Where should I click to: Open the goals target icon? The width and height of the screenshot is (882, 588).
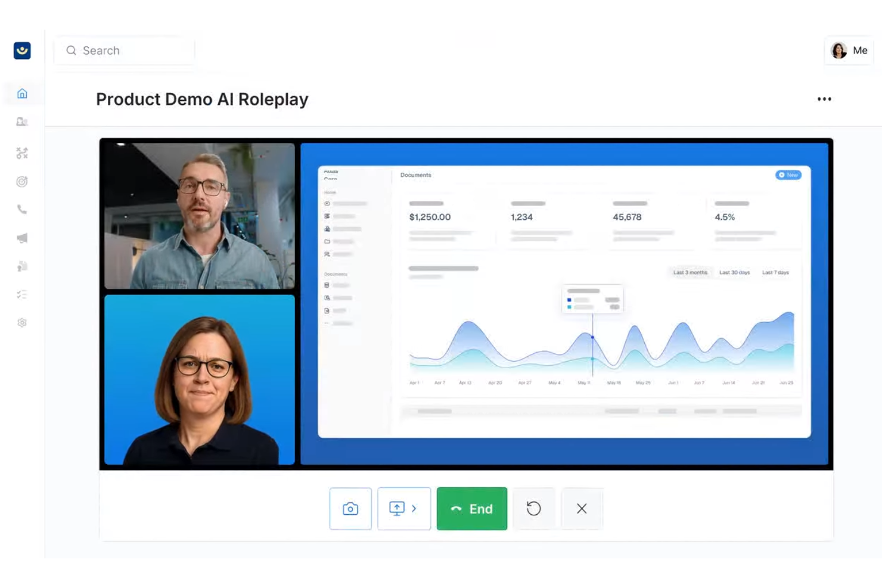tap(22, 182)
